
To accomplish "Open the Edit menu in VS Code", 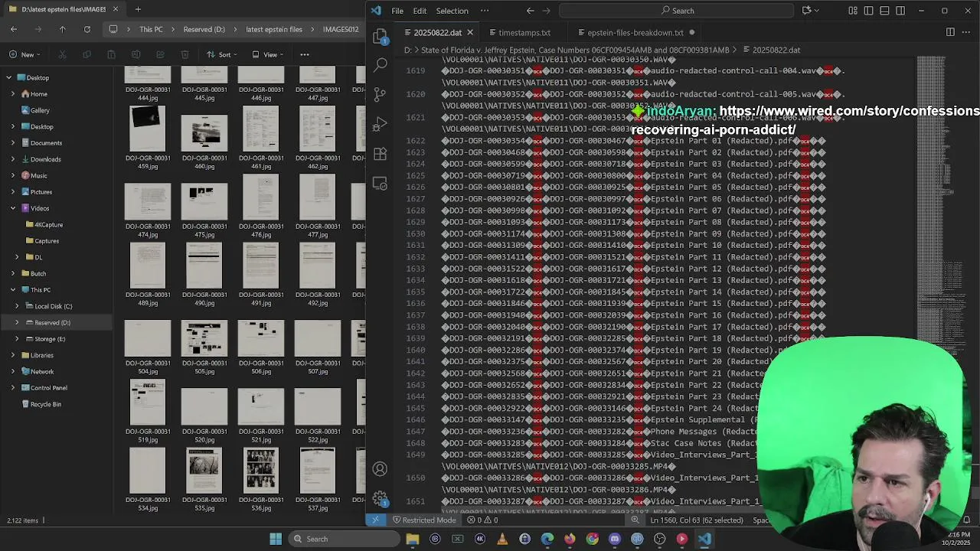I will (420, 11).
